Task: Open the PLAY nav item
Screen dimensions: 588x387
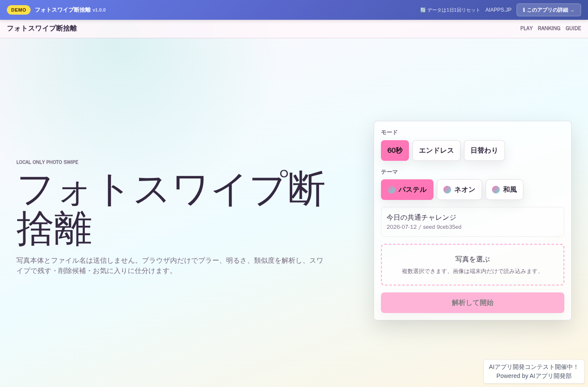Action: 526,28
